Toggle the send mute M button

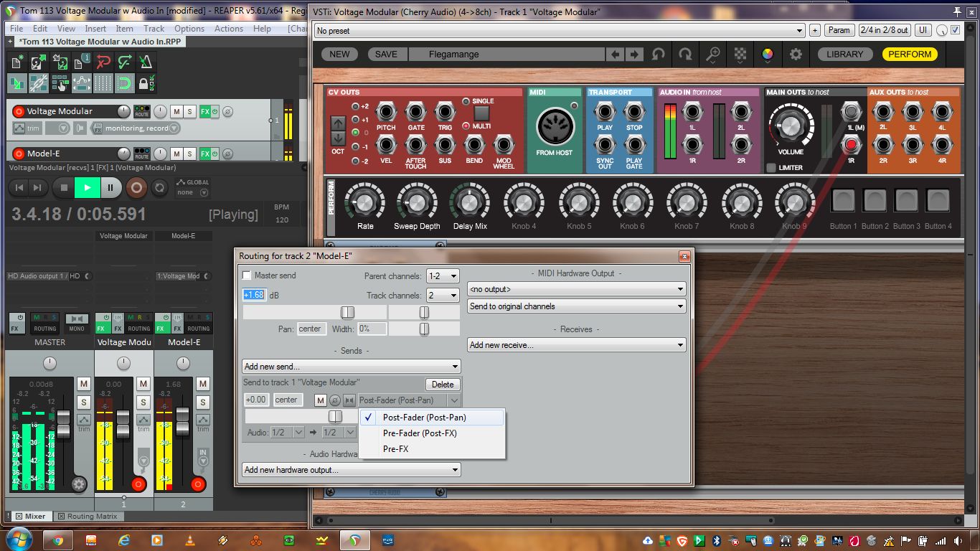tap(321, 400)
